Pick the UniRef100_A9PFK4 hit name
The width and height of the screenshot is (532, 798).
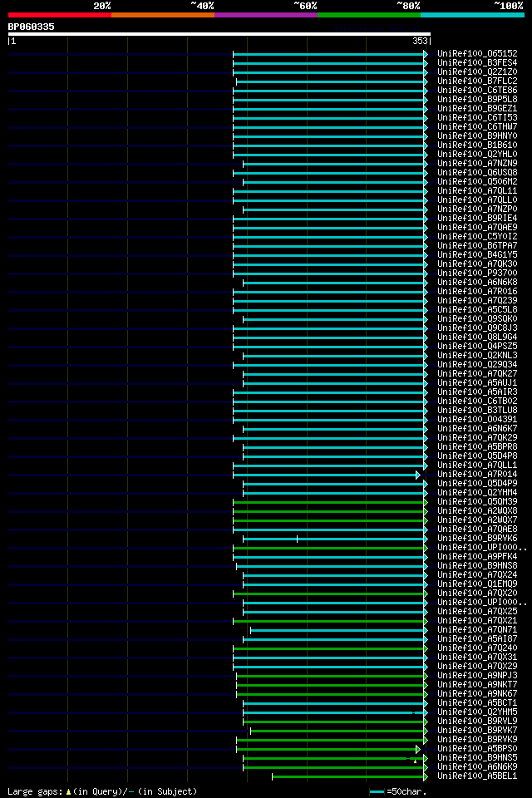point(477,557)
